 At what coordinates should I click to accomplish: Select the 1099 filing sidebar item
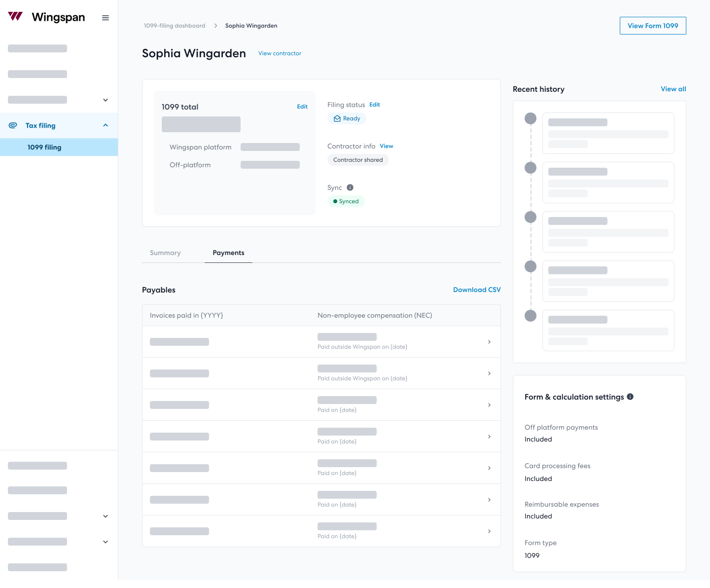tap(59, 147)
